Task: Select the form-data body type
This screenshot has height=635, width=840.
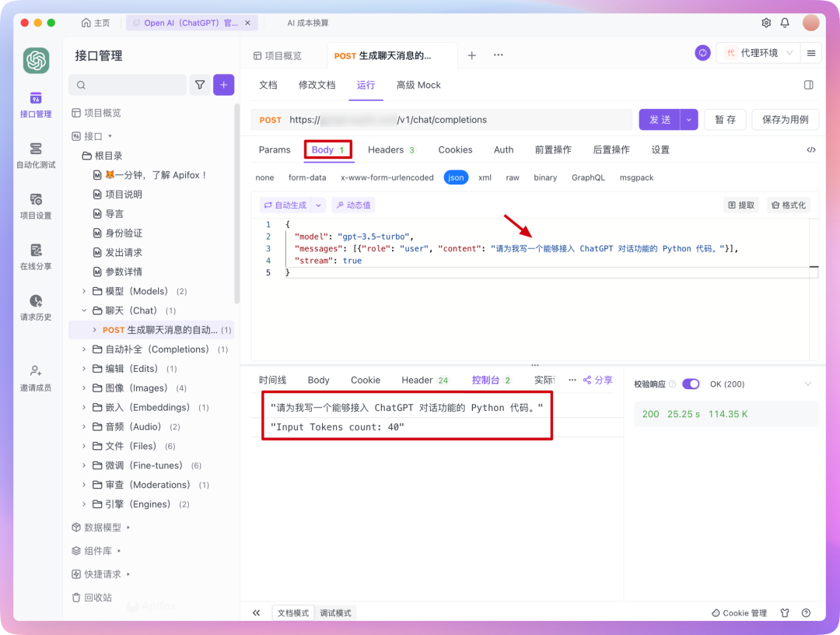Action: pos(307,177)
